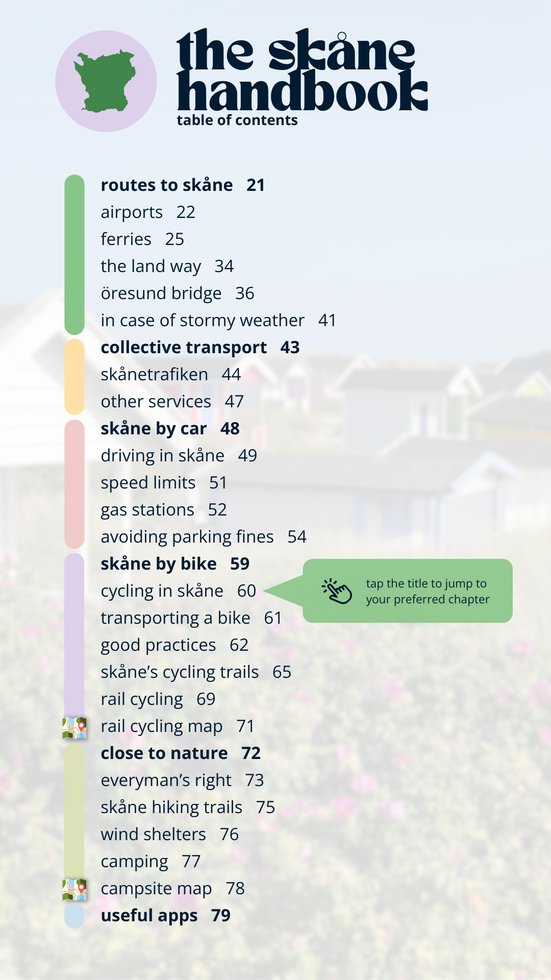Open 'avoiding parking fines' section
551x980 pixels.
(x=187, y=537)
